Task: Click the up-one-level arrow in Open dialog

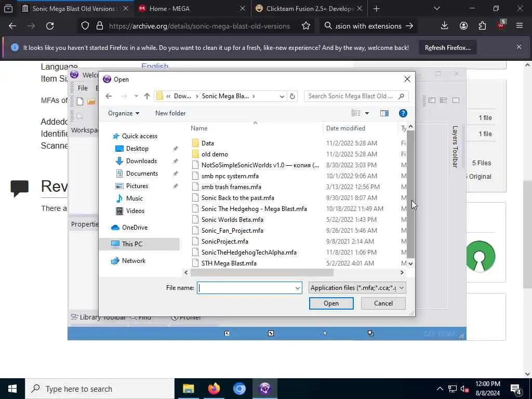Action: tap(147, 96)
